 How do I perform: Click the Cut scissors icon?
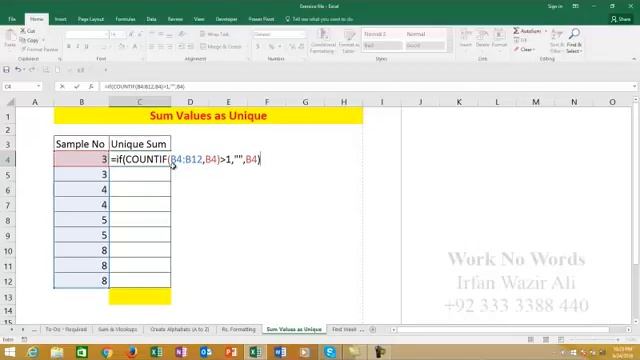click(23, 31)
